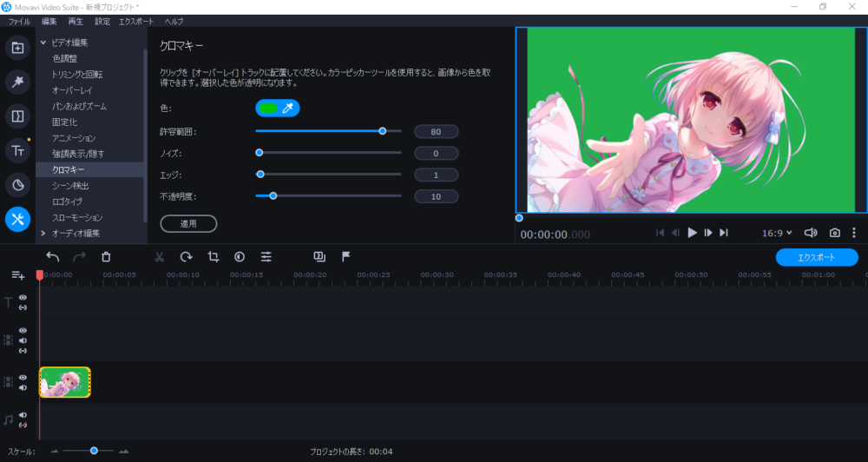Click the blue エクスポート button

tap(817, 258)
